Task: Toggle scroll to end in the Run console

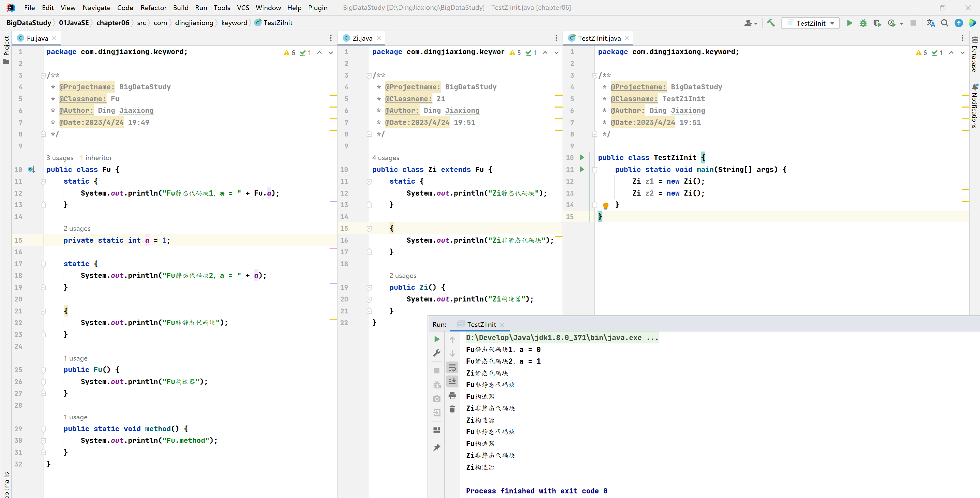Action: (452, 381)
